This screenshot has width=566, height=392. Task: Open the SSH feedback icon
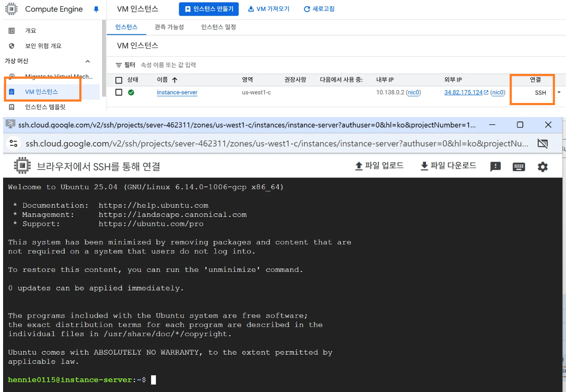[x=496, y=166]
